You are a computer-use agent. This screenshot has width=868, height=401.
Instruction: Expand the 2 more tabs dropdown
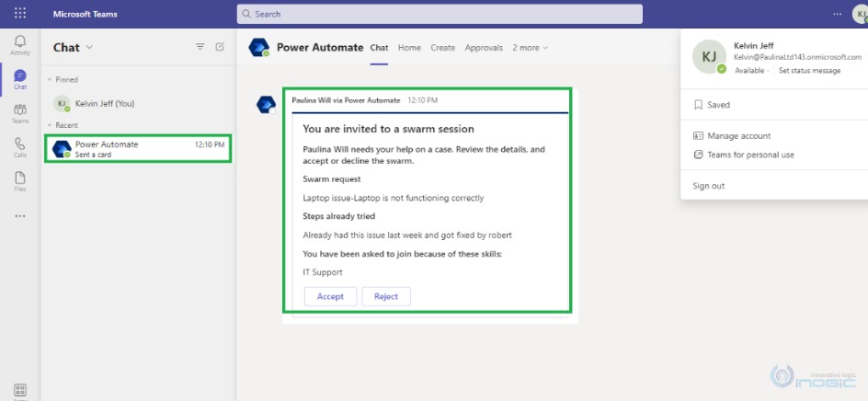[x=530, y=48]
